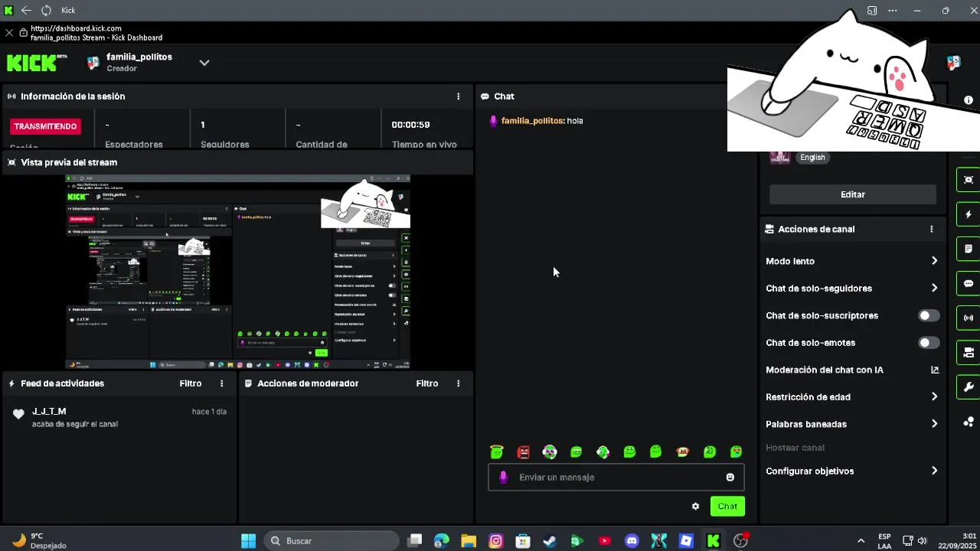Screen dimensions: 980x551
Task: Open the stream preview sidebar icon
Action: (x=969, y=180)
